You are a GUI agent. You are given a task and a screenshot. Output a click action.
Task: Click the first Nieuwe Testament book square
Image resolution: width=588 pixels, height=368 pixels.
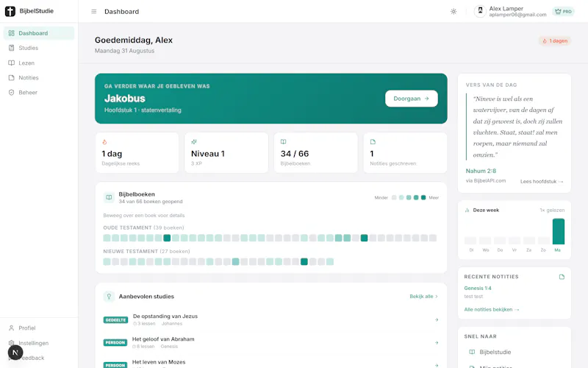pyautogui.click(x=107, y=261)
